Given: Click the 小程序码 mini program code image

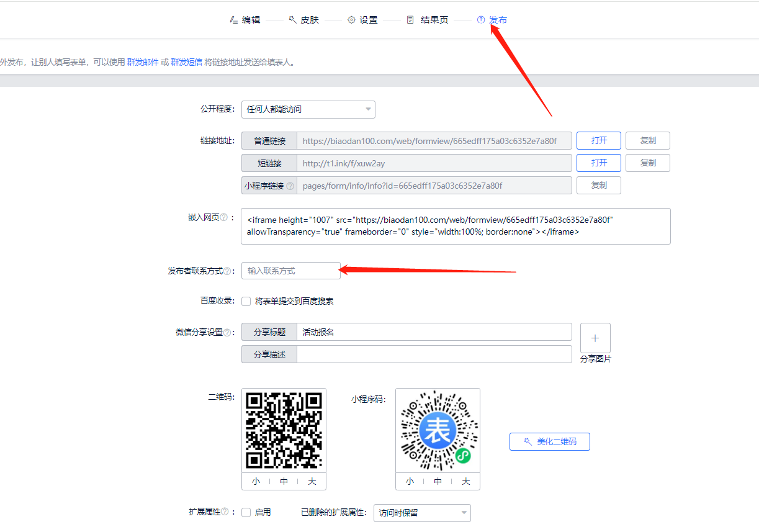Looking at the screenshot, I should (438, 431).
